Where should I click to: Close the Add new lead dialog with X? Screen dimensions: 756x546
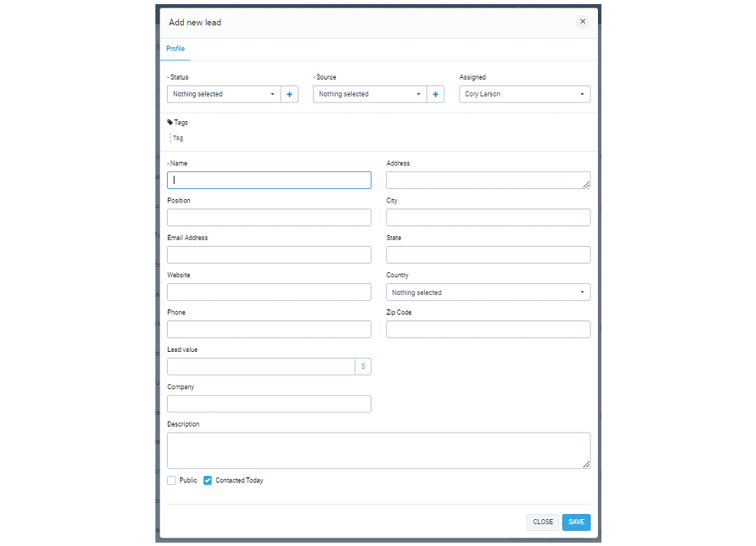pyautogui.click(x=582, y=22)
